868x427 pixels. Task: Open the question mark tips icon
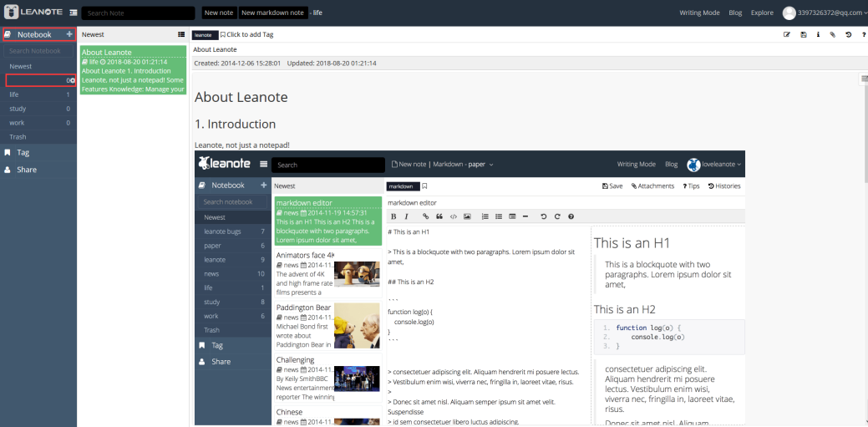pos(864,34)
